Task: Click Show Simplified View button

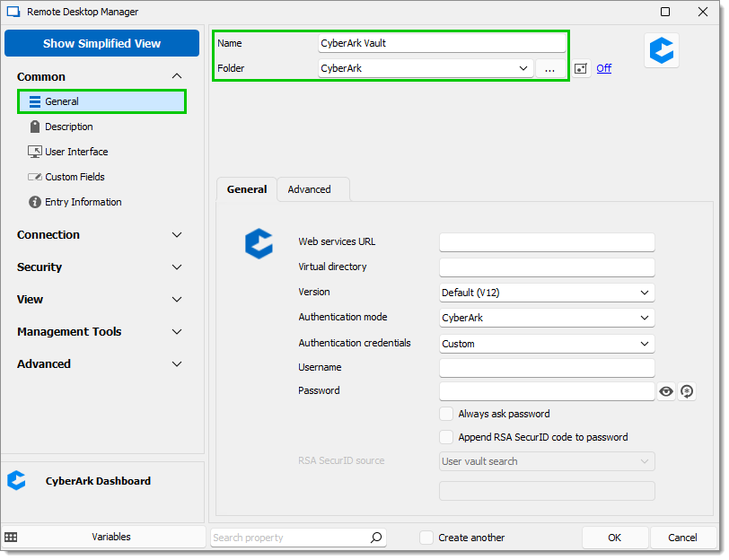Action: tap(101, 43)
